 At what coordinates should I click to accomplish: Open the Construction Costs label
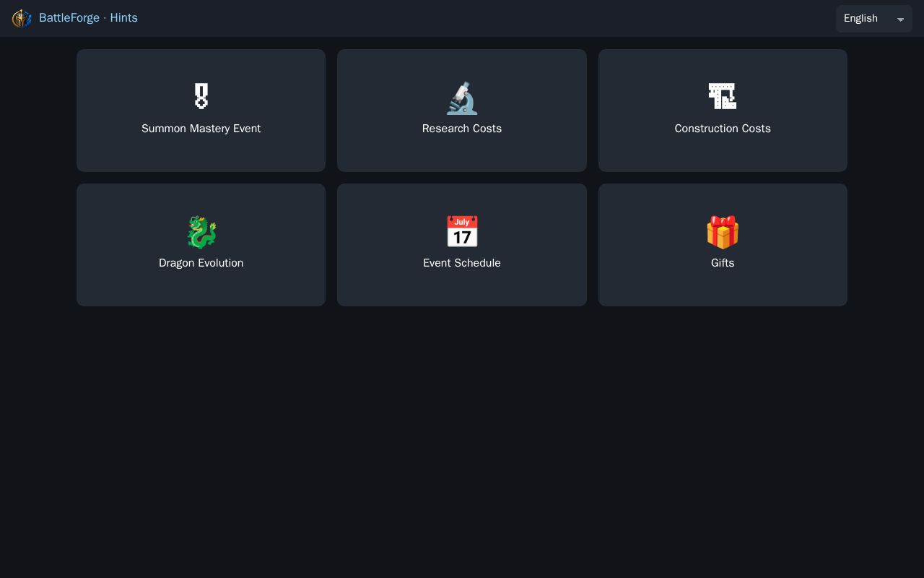(723, 129)
